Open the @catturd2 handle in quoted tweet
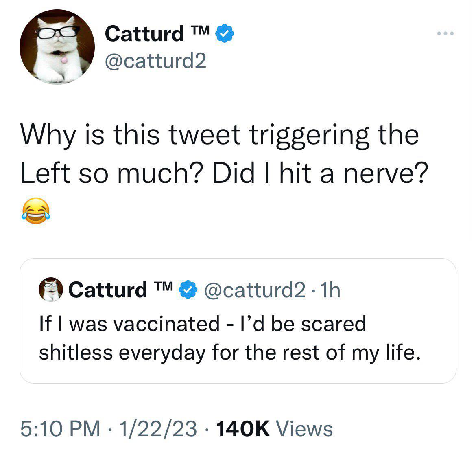The width and height of the screenshot is (476, 450). click(x=255, y=290)
